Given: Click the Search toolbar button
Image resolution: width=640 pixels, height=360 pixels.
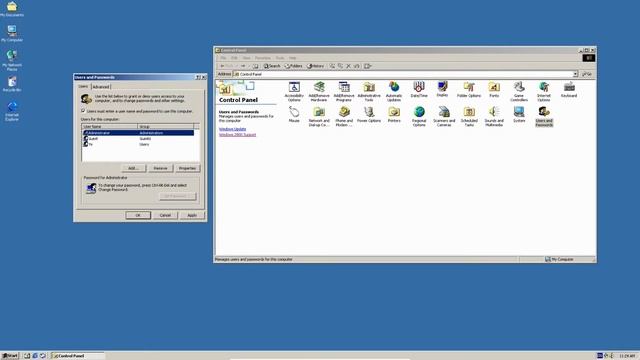Looking at the screenshot, I should [272, 66].
